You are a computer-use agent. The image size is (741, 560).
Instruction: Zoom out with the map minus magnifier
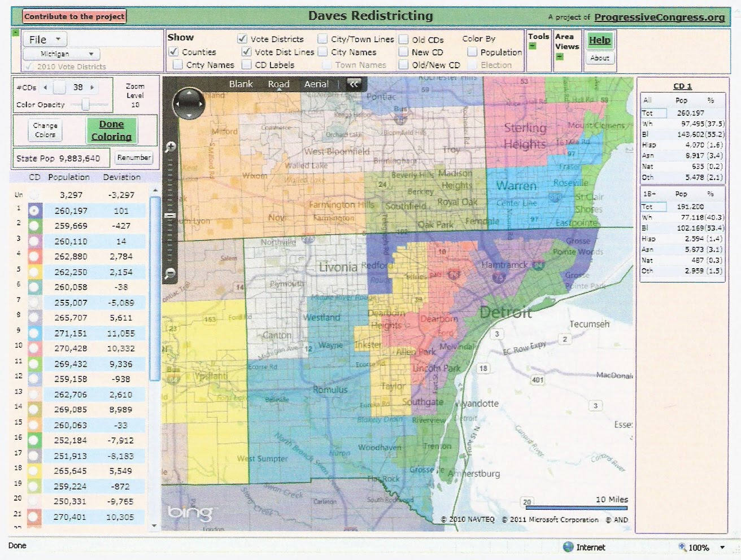click(170, 274)
